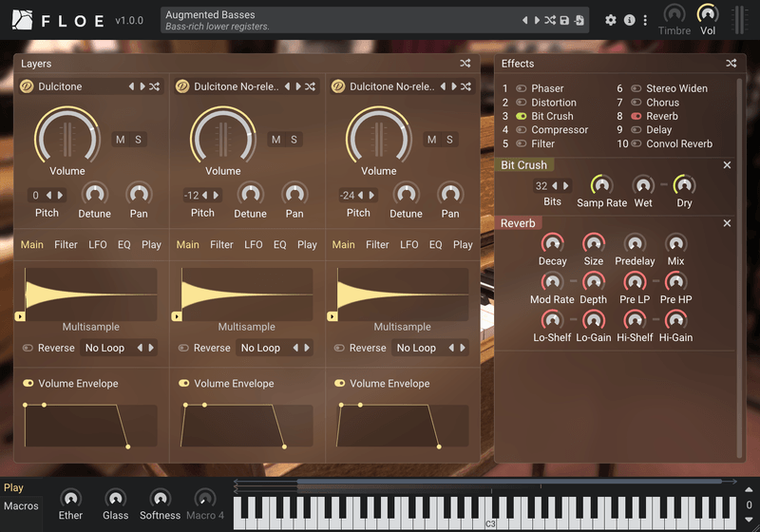Click the Dulcitone instrument logo icon in layer one
Screen dimensions: 760x532
point(27,86)
